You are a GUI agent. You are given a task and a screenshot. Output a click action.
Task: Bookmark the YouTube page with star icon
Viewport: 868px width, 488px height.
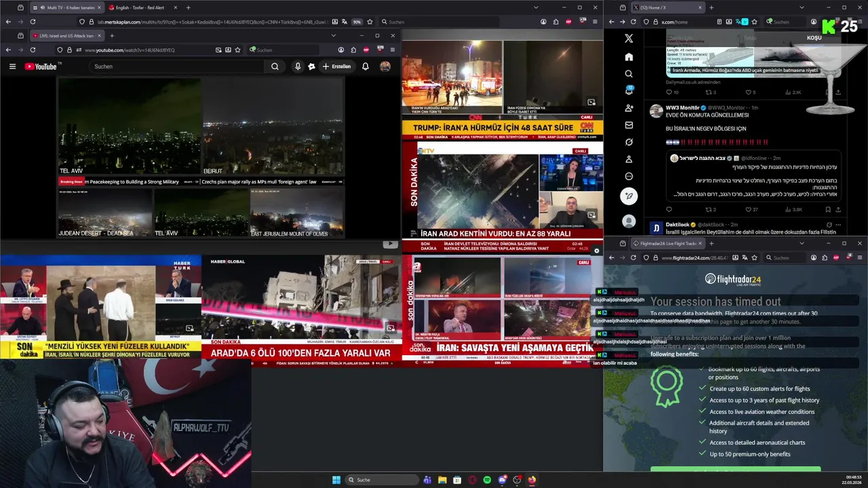click(x=237, y=49)
